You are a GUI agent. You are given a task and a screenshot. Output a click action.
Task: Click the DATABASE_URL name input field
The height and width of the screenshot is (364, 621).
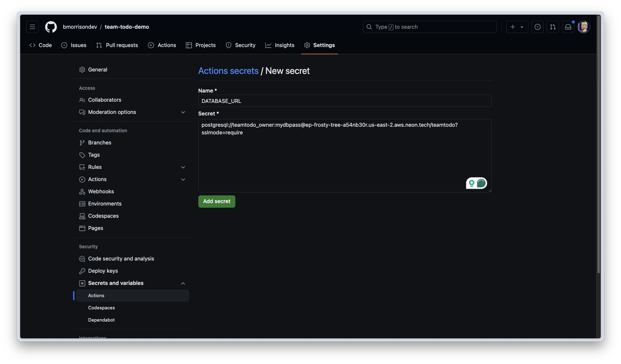tap(345, 100)
